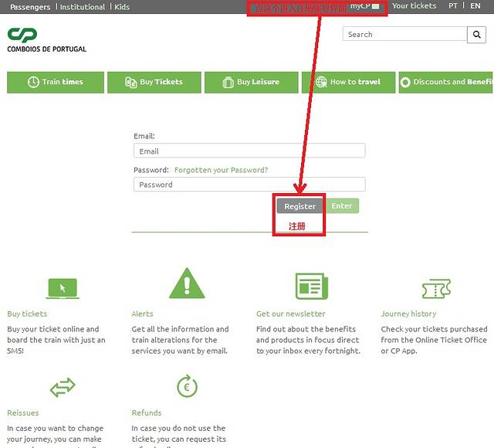Click the laptop Buy tickets icon
The height and width of the screenshot is (448, 494).
point(63,288)
